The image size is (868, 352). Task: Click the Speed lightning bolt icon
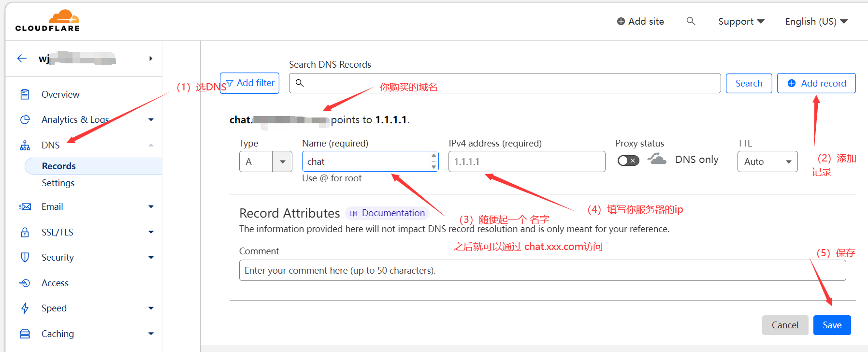[25, 308]
